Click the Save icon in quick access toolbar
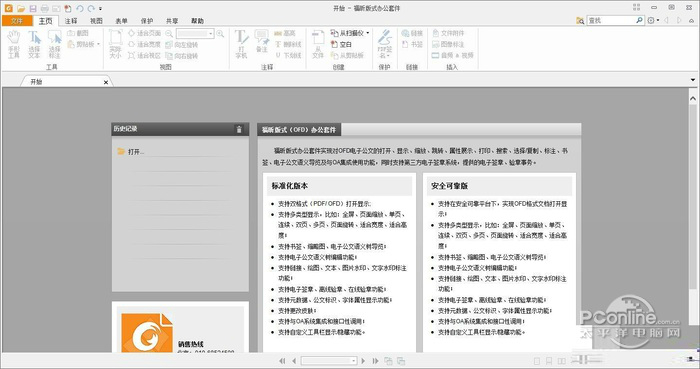Screen dimensions: 700x369 click(x=33, y=8)
